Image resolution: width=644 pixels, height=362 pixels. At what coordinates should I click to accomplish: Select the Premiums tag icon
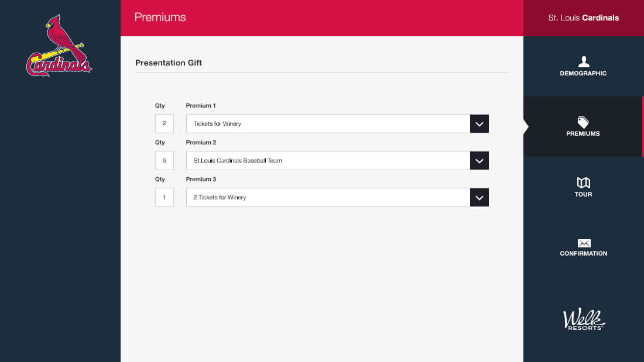[x=583, y=122]
